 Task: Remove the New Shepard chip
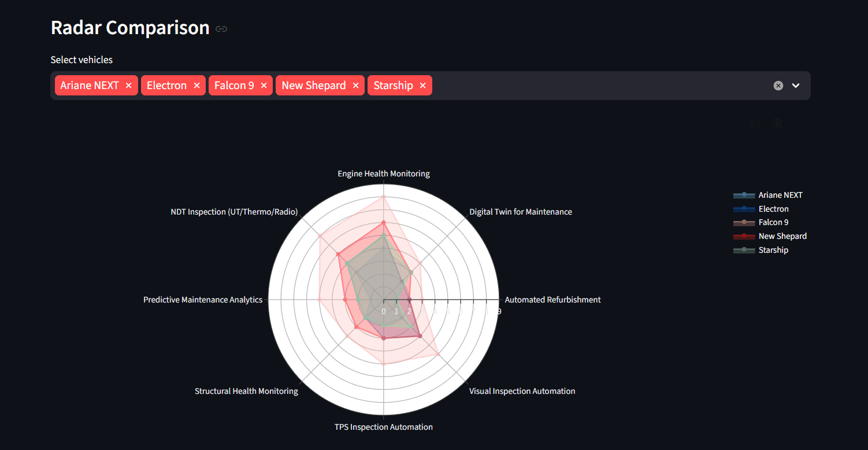coord(355,86)
